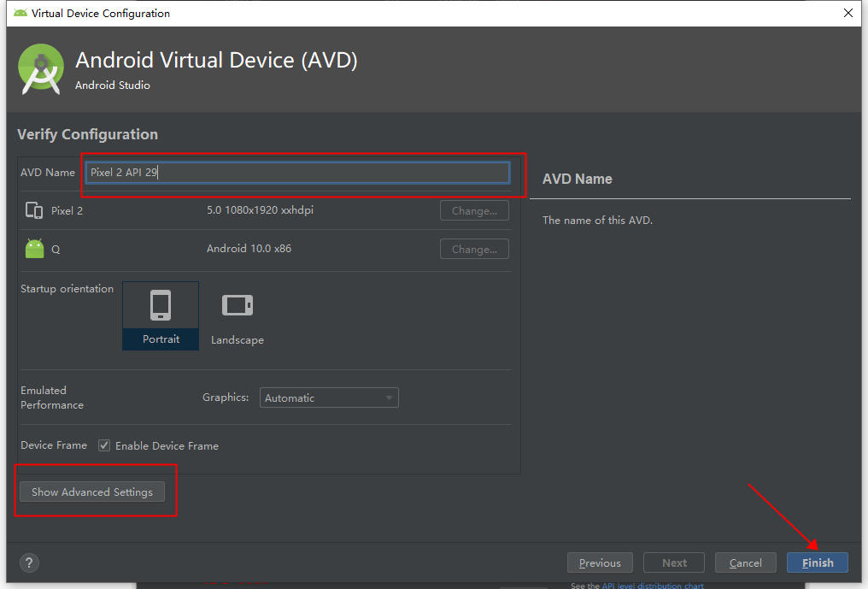The image size is (868, 589).
Task: Click the Previous button
Action: [x=600, y=563]
